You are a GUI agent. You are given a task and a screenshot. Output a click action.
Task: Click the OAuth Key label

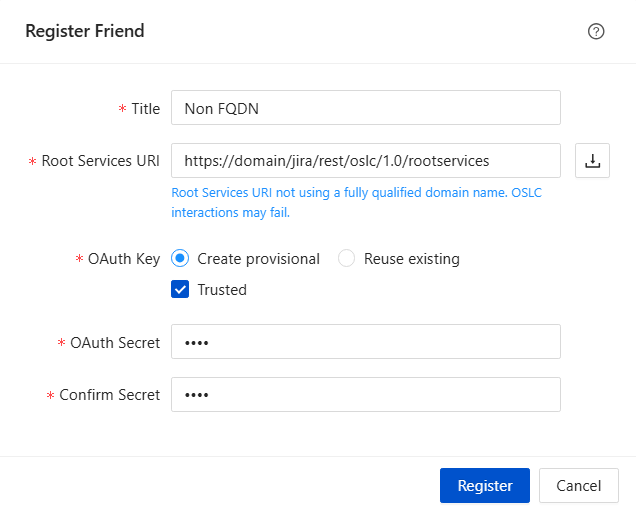(x=123, y=258)
